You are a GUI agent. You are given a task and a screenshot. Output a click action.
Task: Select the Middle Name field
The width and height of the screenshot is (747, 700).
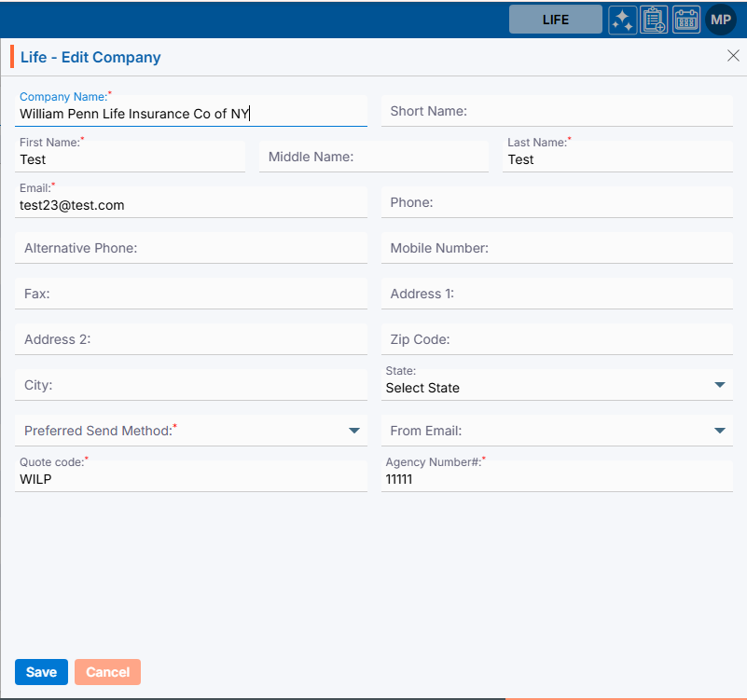pos(373,157)
